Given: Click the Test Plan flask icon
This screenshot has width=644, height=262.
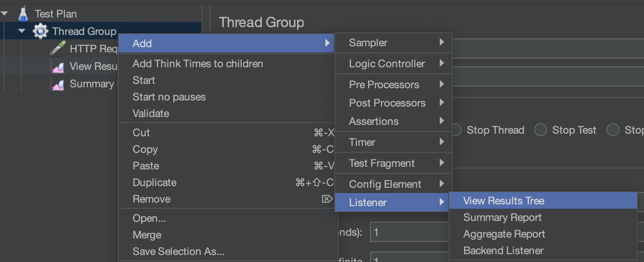Looking at the screenshot, I should [23, 14].
